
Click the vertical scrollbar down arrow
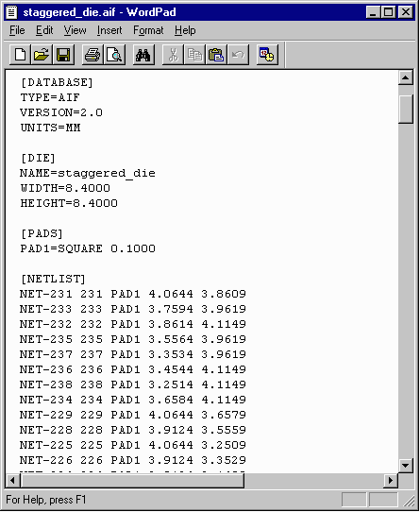coord(406,465)
